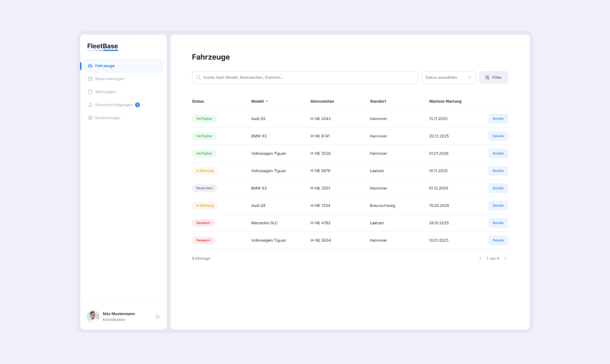Navigate to Einstellungen in sidebar
Screen dimensions: 610x364
pos(107,118)
